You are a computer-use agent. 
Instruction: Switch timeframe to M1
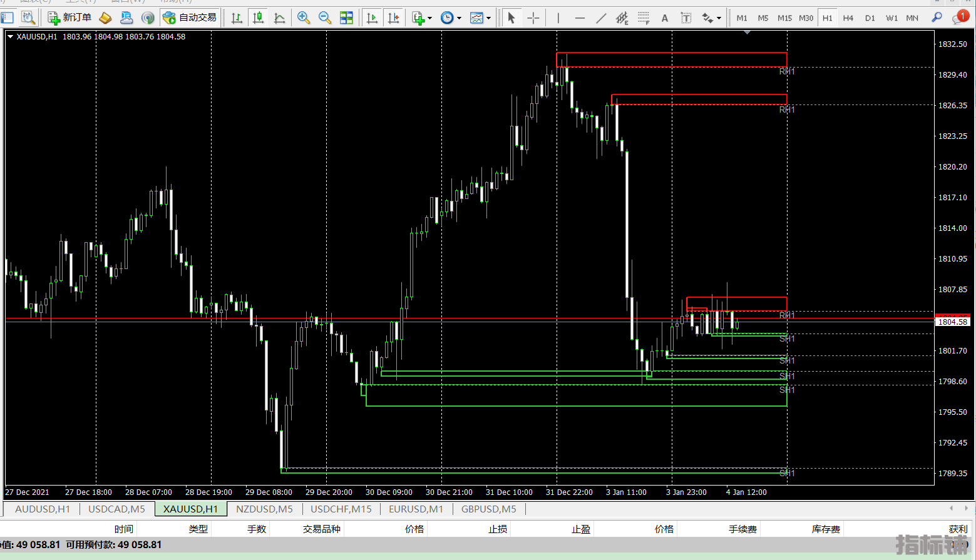coord(742,18)
